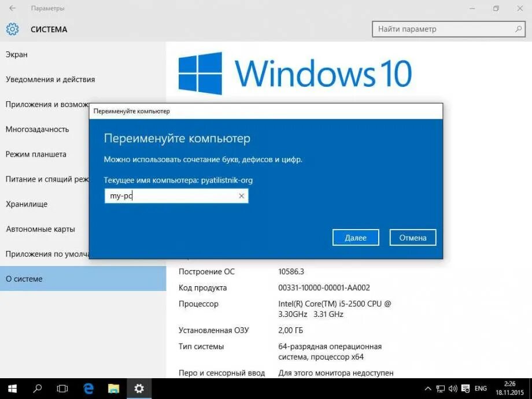Open taskbar search magnifier
This screenshot has height=399, width=532.
[x=38, y=389]
